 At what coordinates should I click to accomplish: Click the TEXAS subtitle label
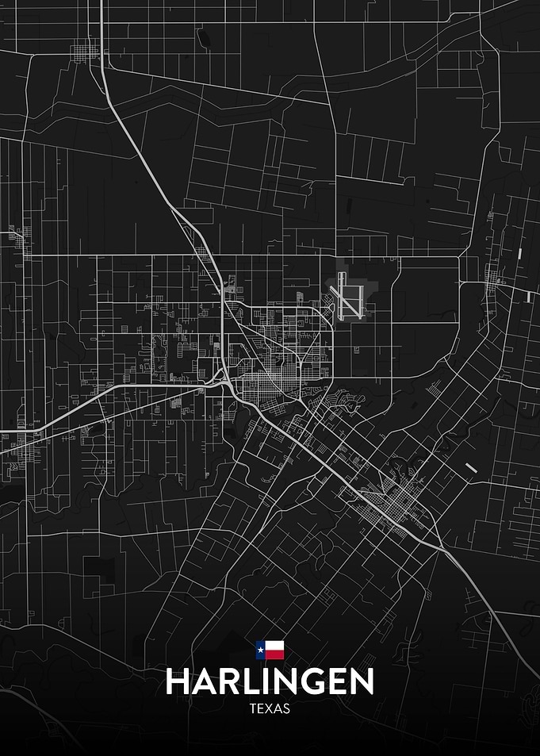(270, 708)
